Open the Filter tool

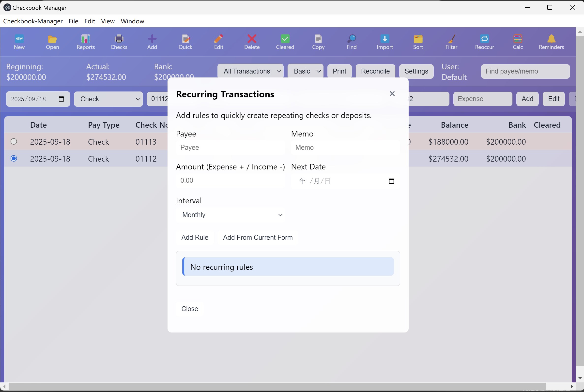pos(451,42)
